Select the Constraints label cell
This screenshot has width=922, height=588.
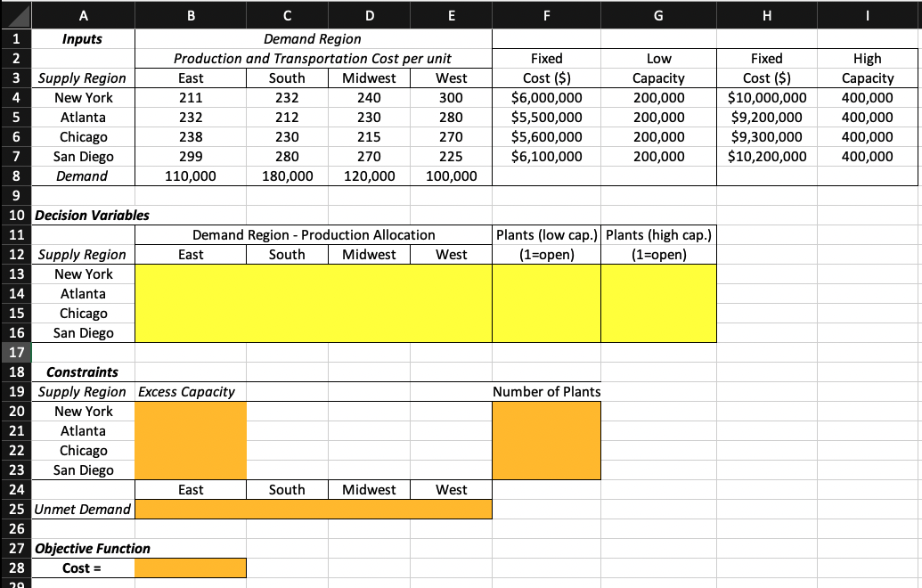coord(83,372)
